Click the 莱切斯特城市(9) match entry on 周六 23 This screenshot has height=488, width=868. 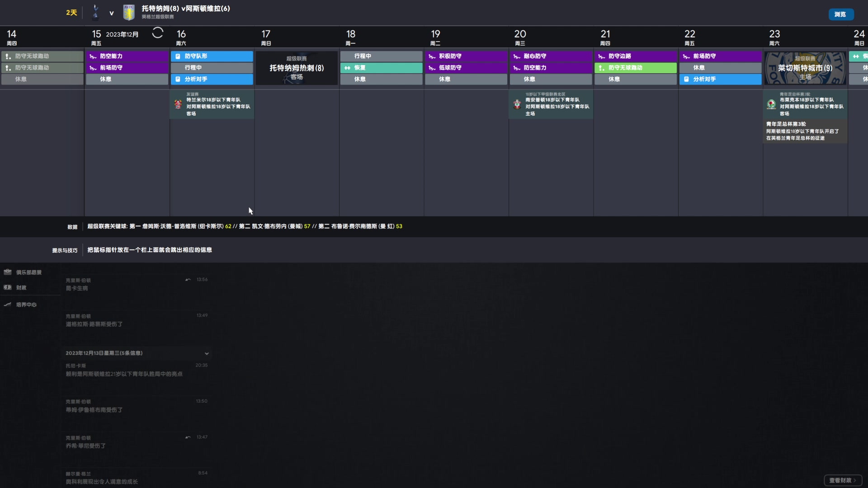(805, 67)
